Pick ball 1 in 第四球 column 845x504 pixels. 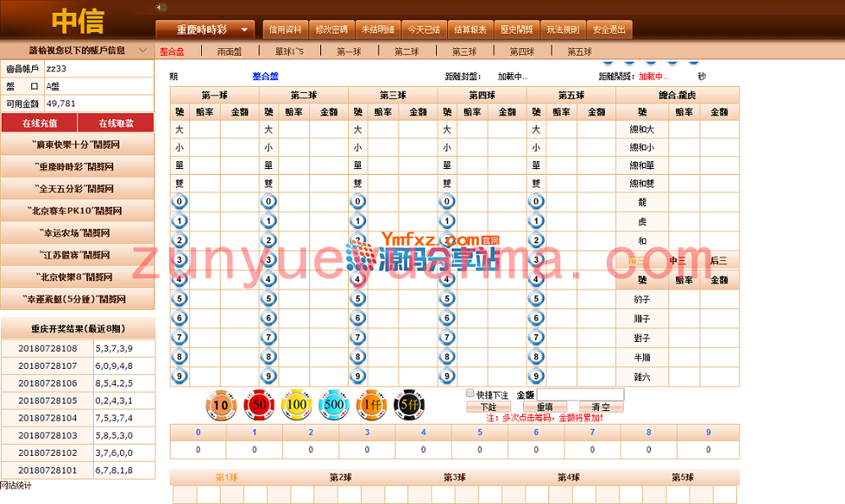447,221
